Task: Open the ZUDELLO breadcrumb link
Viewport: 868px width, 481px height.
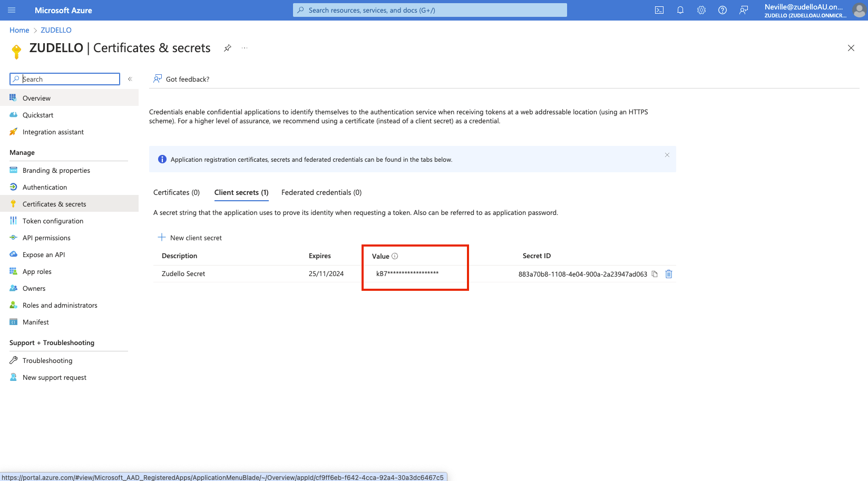Action: click(x=56, y=30)
